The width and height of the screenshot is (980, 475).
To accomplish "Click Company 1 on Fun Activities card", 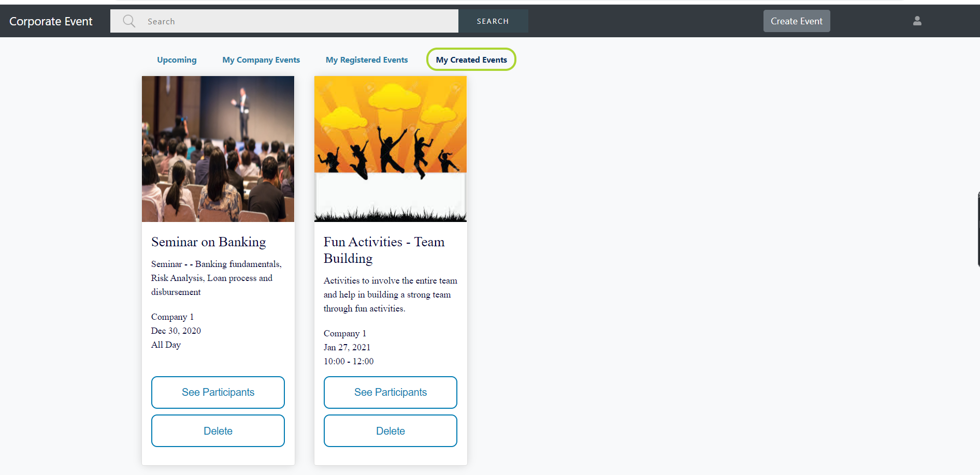I will 345,333.
